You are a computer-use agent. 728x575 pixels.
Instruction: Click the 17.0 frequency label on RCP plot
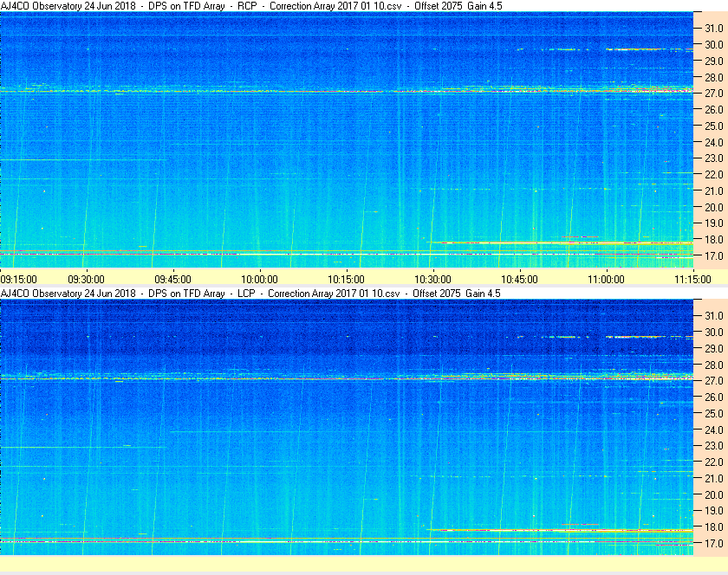(714, 255)
